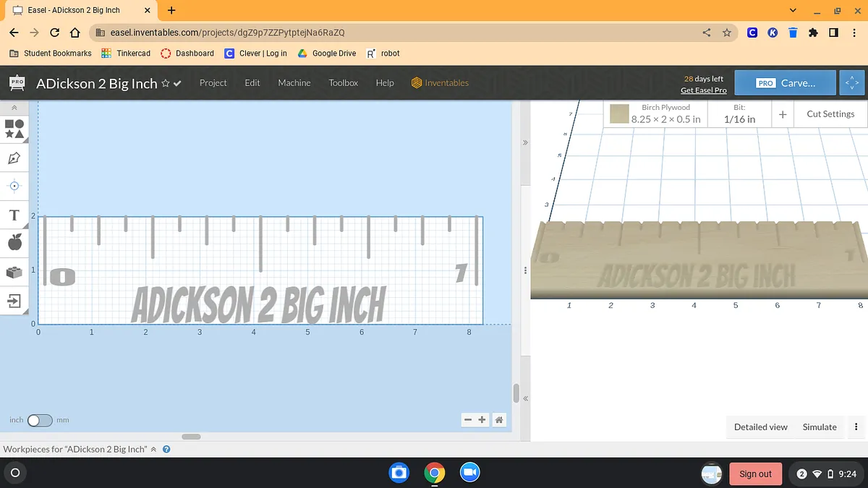The height and width of the screenshot is (488, 868).
Task: Click the panel divider handle dots
Action: 525,270
